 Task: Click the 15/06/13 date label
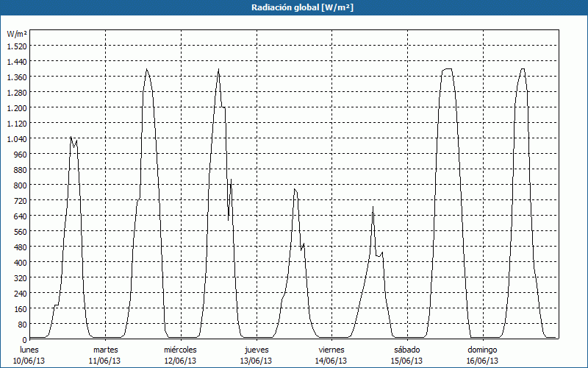point(406,361)
